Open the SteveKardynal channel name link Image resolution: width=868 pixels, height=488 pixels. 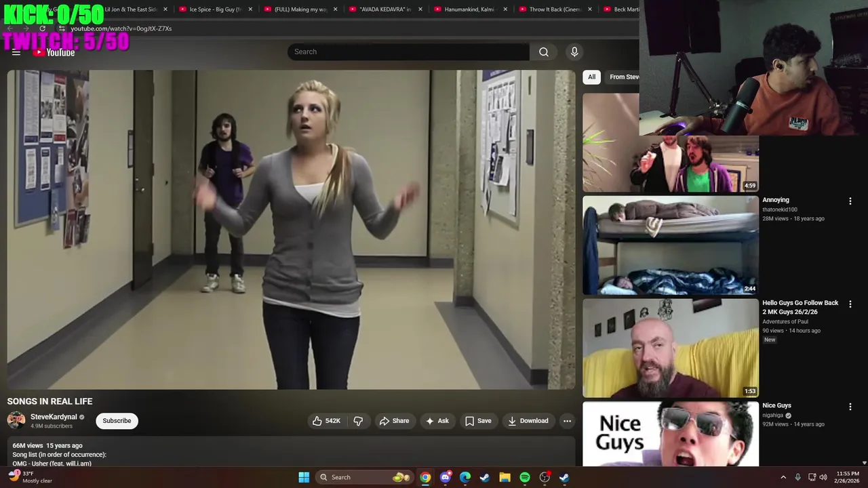[54, 417]
